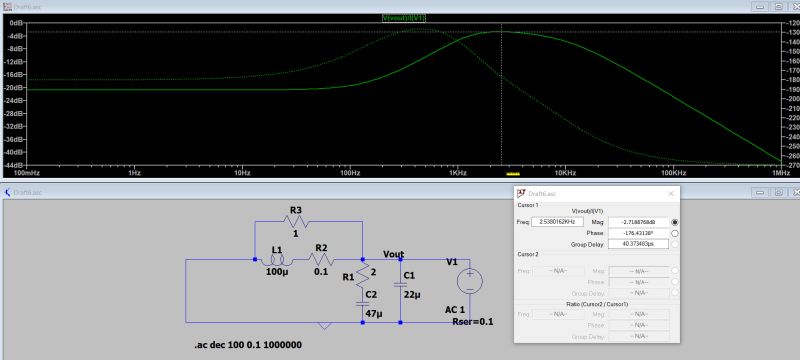Click the Rser=0.1 source parameter

[473, 322]
